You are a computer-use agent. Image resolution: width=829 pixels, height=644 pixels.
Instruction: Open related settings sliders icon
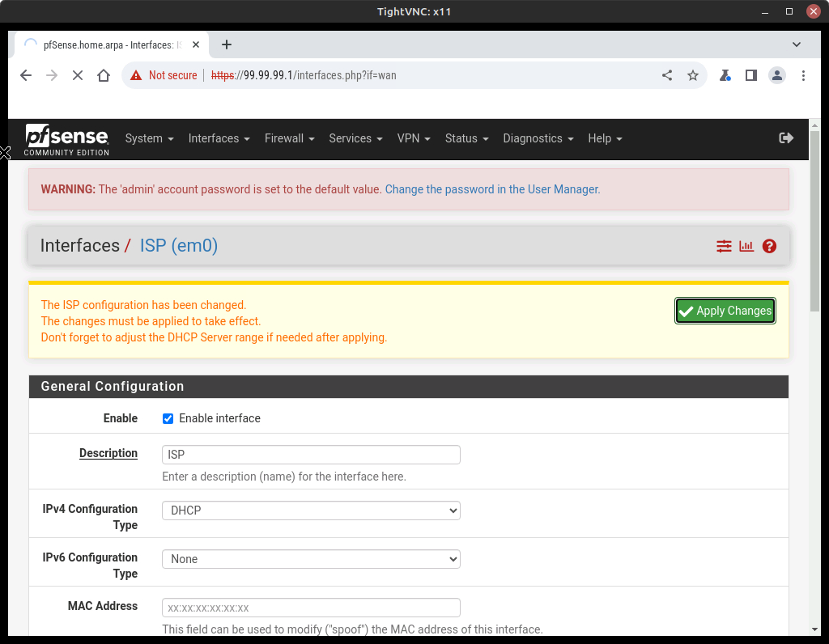coord(724,246)
